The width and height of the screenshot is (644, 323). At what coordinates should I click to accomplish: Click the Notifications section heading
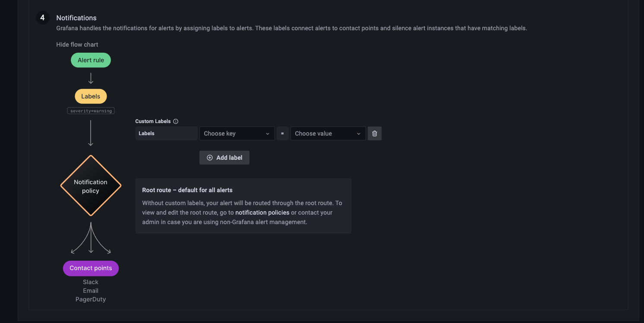[76, 18]
